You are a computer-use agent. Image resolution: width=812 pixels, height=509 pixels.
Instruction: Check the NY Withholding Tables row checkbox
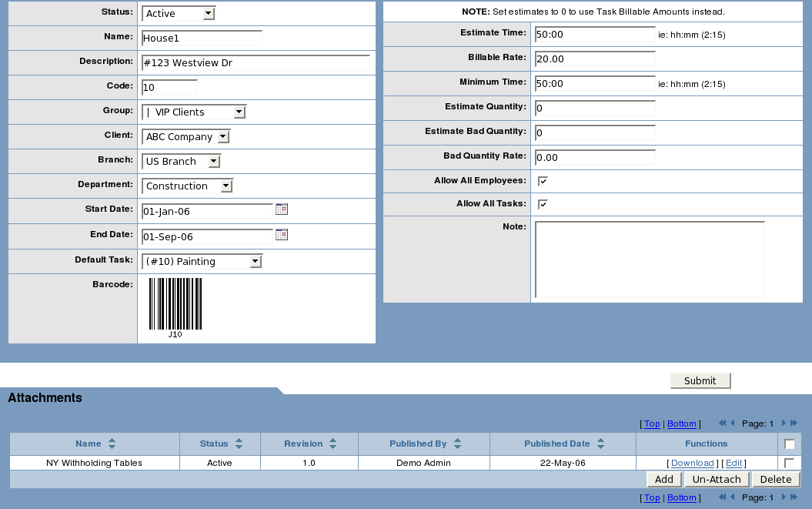pos(789,463)
